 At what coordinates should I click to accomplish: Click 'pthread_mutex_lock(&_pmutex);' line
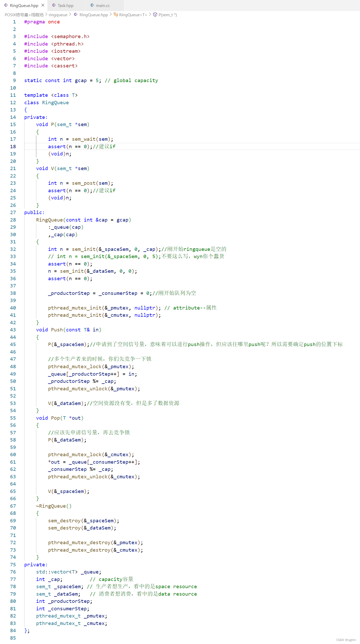click(x=91, y=367)
